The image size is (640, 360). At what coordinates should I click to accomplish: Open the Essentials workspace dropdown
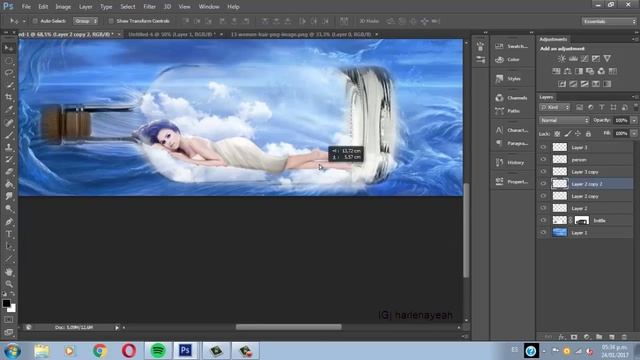click(609, 21)
